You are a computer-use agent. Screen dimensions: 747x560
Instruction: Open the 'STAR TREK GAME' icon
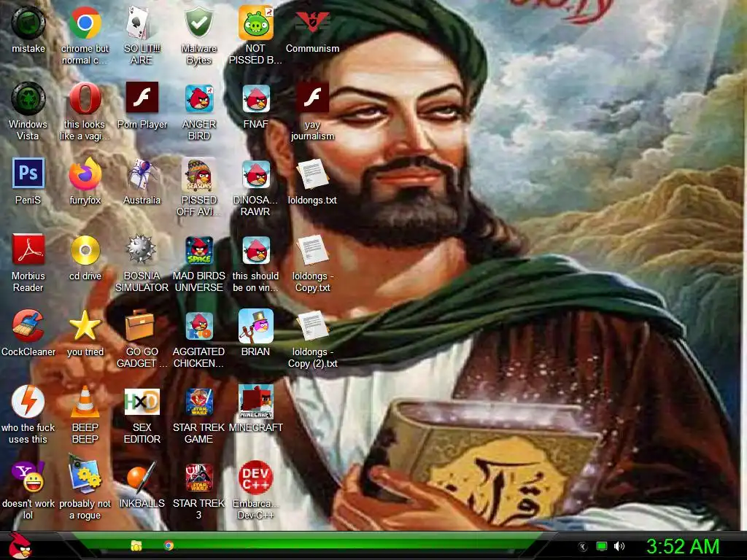tap(198, 402)
